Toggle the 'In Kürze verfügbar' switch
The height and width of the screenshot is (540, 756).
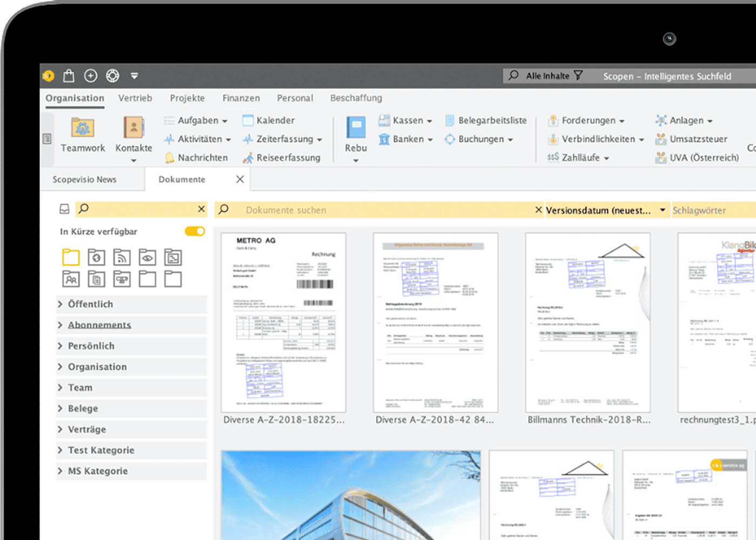tap(195, 231)
